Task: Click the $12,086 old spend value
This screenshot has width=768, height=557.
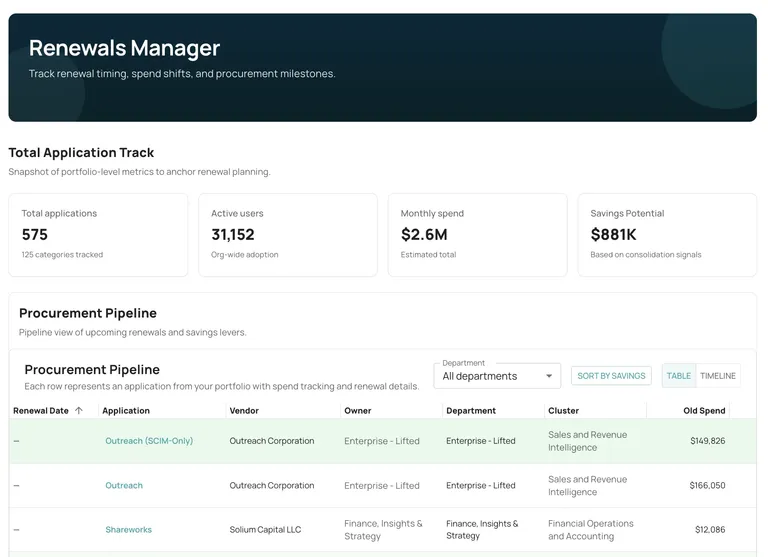Action: pos(710,530)
